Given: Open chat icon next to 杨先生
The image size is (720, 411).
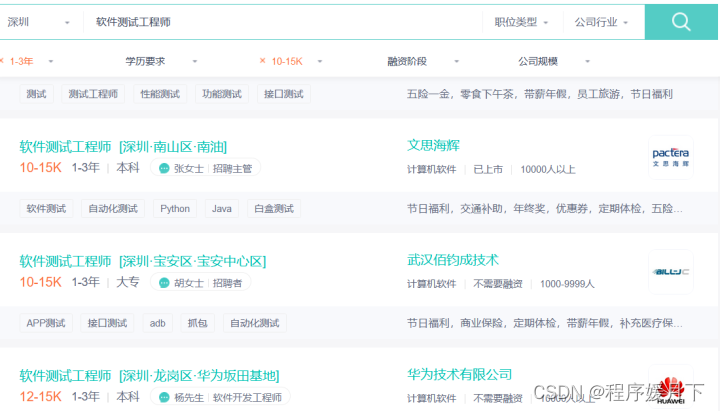Looking at the screenshot, I should 164,397.
